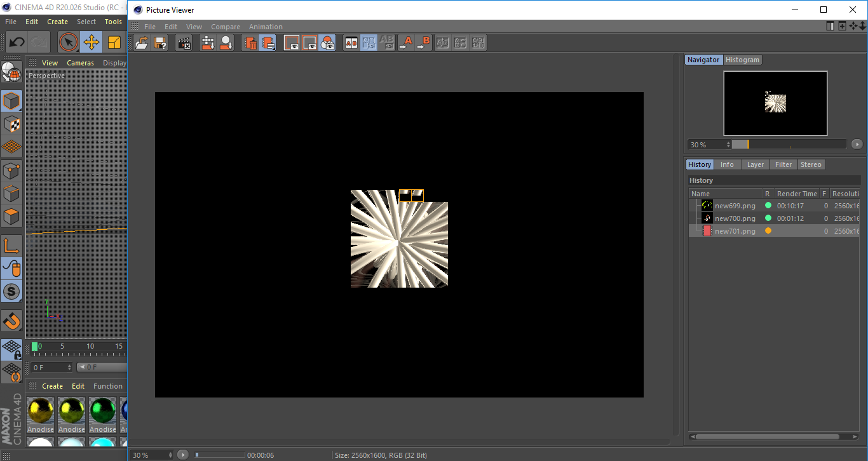Viewport: 868px width, 461px height.
Task: Toggle Enable Snap magnet icon
Action: pyautogui.click(x=11, y=321)
